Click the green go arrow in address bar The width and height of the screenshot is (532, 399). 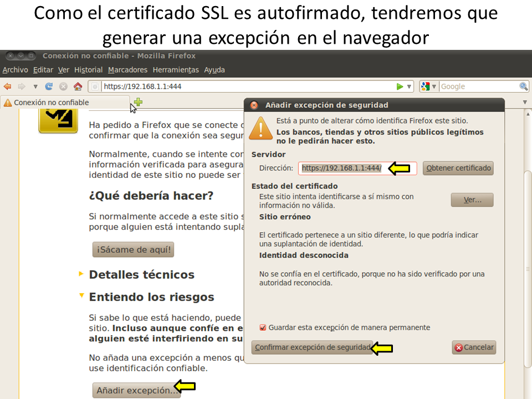(x=400, y=86)
